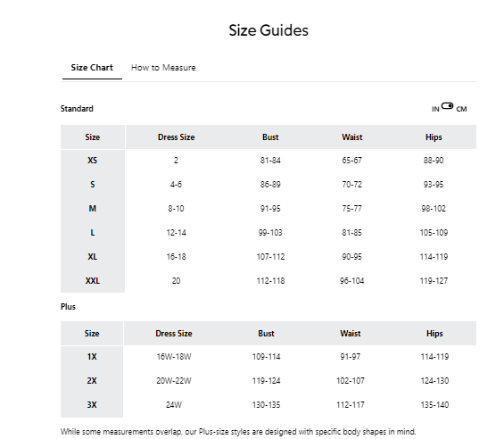Click the 3X waist value 112-117
Screen dimensions: 504x439
351,405
